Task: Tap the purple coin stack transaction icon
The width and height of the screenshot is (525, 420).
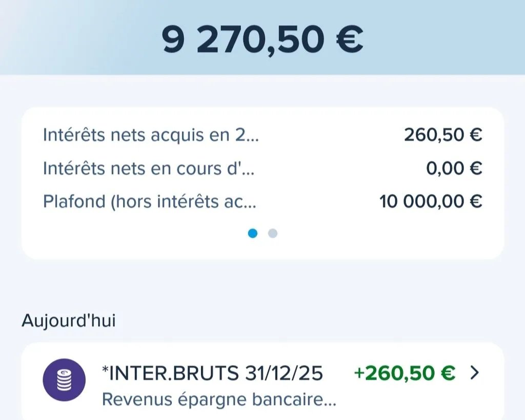Action: [x=64, y=380]
